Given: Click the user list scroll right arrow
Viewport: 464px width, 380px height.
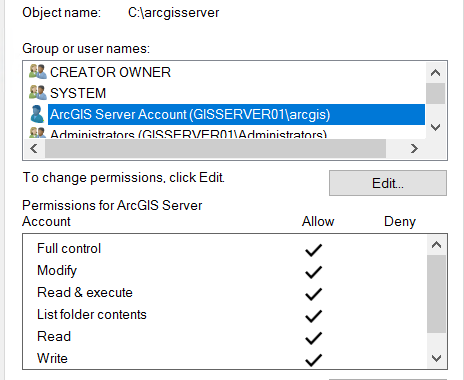Looking at the screenshot, I should coord(414,148).
